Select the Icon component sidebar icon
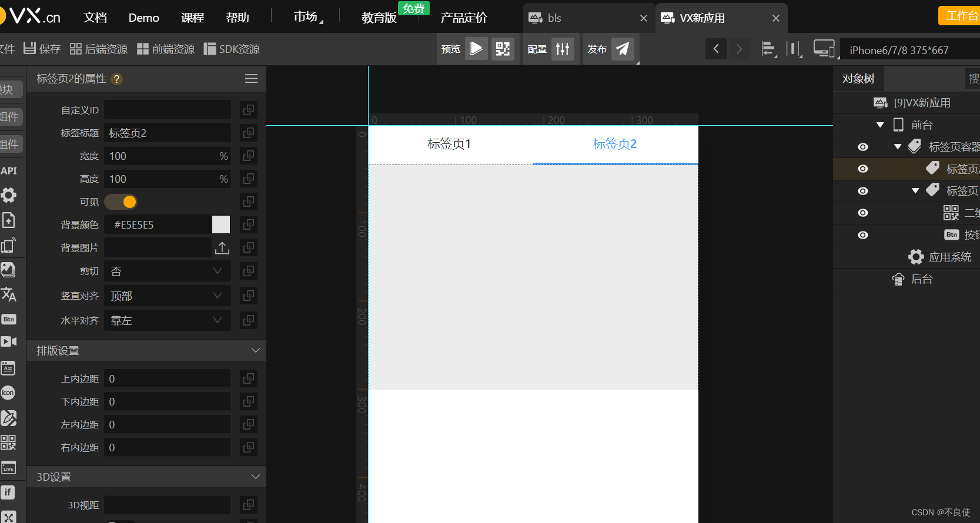Viewport: 980px width, 523px height. [x=8, y=393]
